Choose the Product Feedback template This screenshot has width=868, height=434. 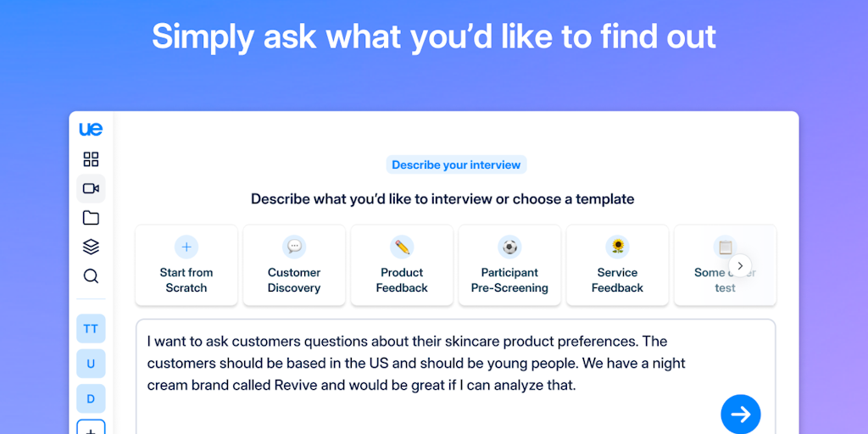tap(402, 264)
